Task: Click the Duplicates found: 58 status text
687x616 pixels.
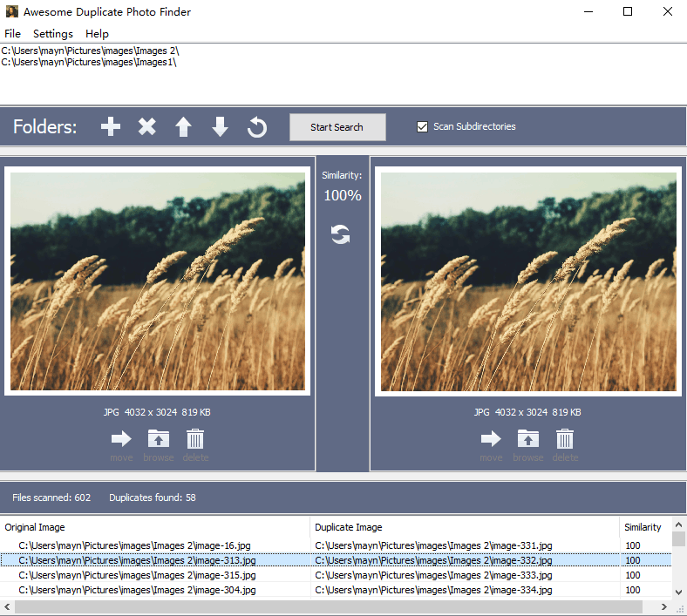Action: 153,498
